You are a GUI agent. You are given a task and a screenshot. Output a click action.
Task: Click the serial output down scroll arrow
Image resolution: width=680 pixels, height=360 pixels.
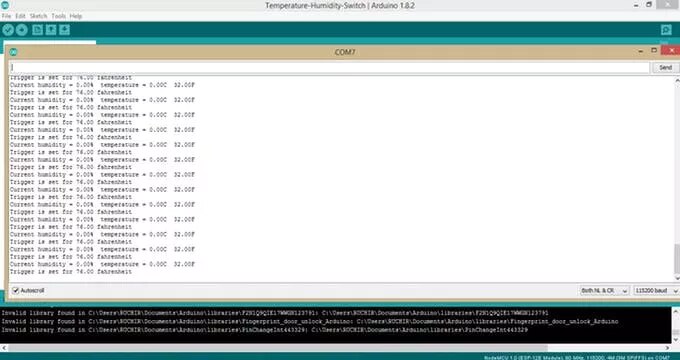click(677, 278)
